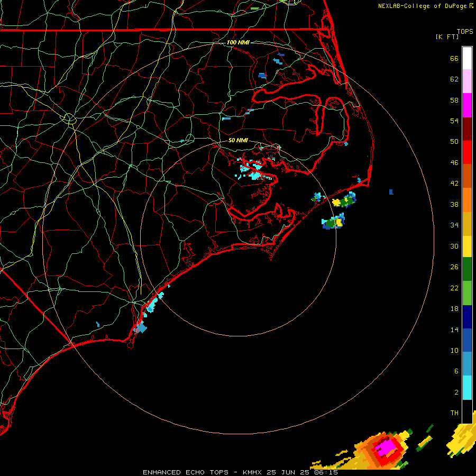This screenshot has height=476, width=476.
Task: Click the light pink legend swatch
Action: (467, 81)
